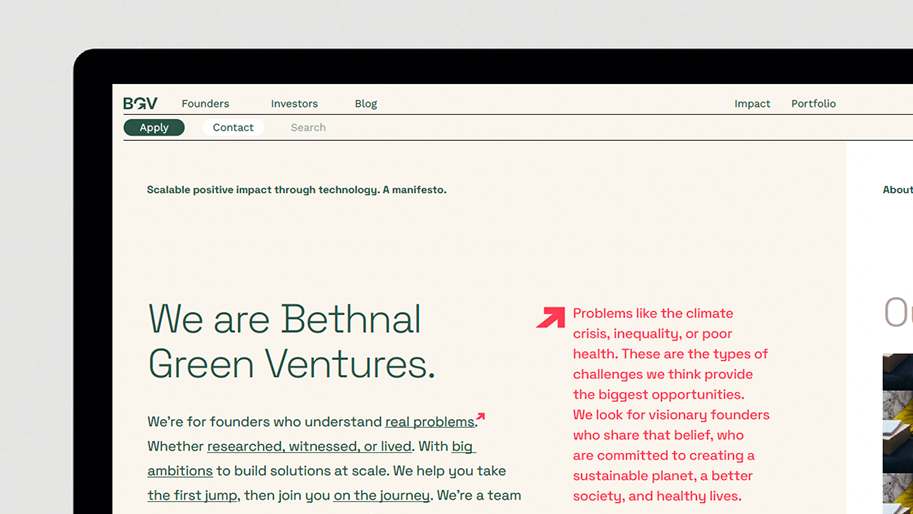Click the green Apply button
The image size is (913, 514).
(x=154, y=127)
